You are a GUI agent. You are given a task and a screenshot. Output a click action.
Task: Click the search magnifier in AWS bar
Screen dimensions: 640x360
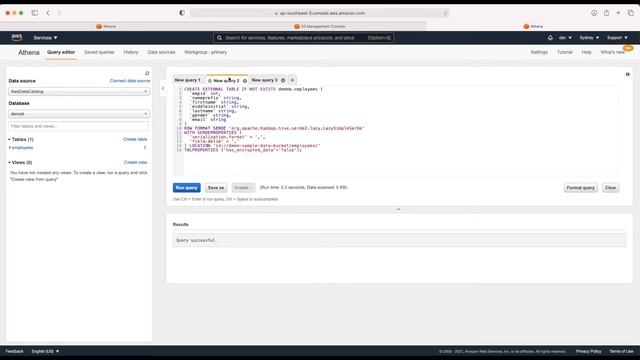[219, 38]
